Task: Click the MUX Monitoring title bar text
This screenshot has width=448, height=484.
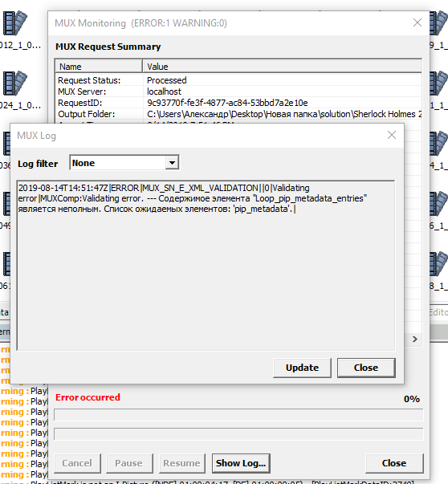Action: 141,23
